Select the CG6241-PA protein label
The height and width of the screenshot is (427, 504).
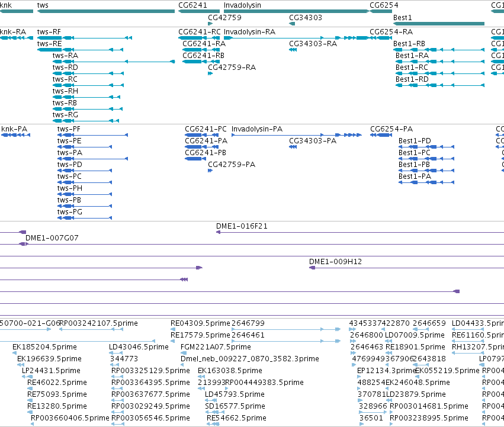pyautogui.click(x=206, y=141)
